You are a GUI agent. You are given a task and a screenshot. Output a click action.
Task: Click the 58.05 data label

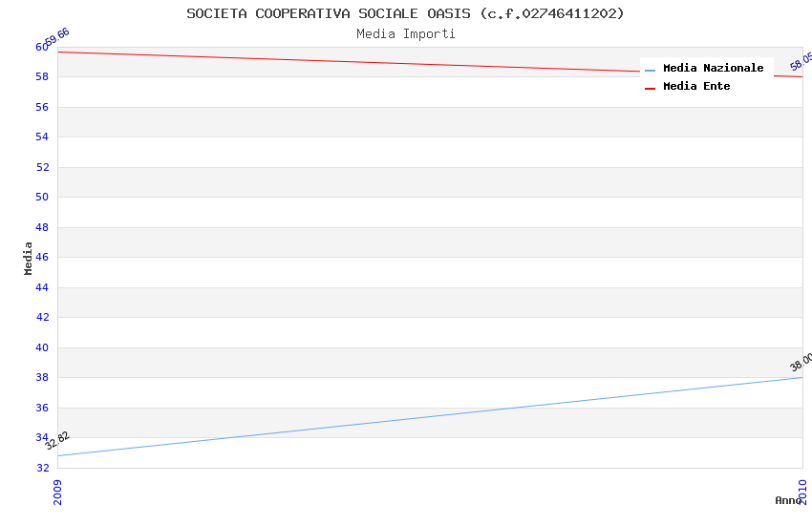point(801,61)
